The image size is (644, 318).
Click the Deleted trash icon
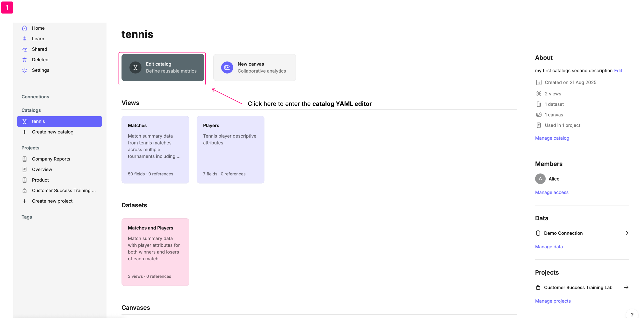pos(25,59)
